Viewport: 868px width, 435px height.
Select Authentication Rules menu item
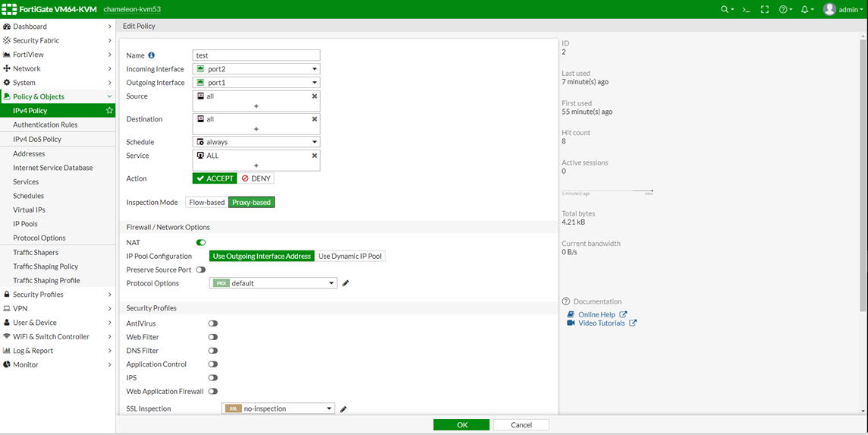pos(45,125)
